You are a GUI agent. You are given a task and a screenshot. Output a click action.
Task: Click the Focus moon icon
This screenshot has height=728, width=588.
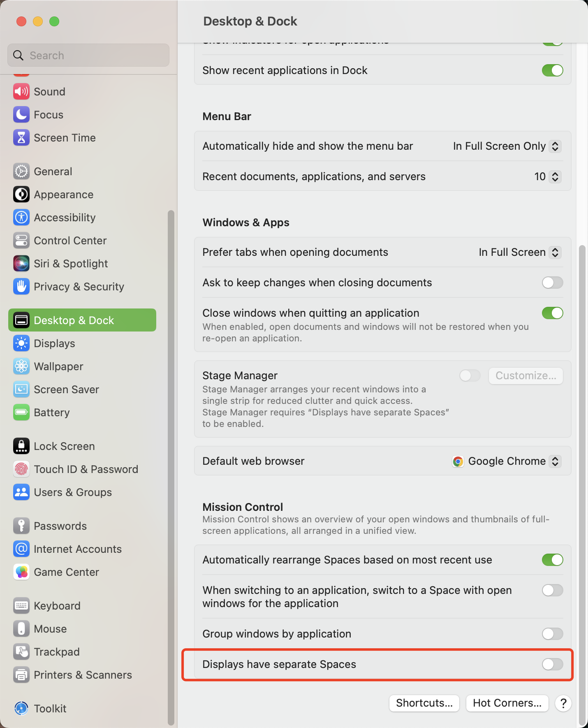[x=21, y=115]
